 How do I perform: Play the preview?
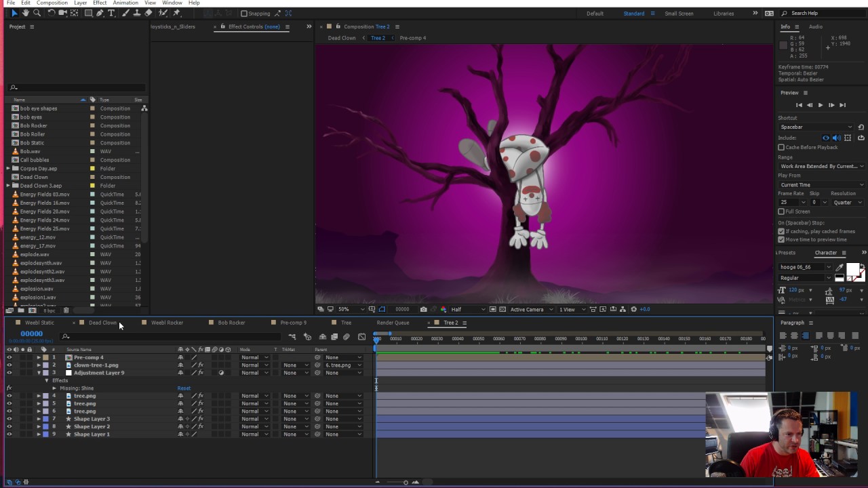click(x=820, y=105)
